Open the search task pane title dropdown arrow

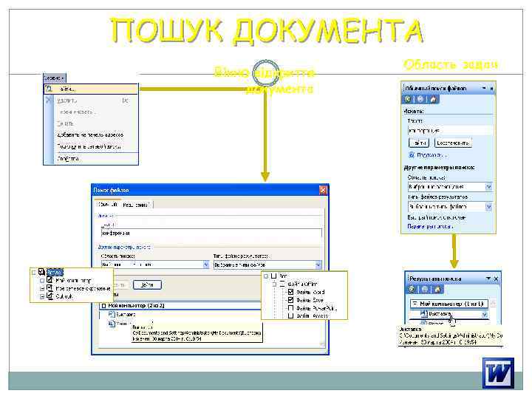(x=484, y=88)
